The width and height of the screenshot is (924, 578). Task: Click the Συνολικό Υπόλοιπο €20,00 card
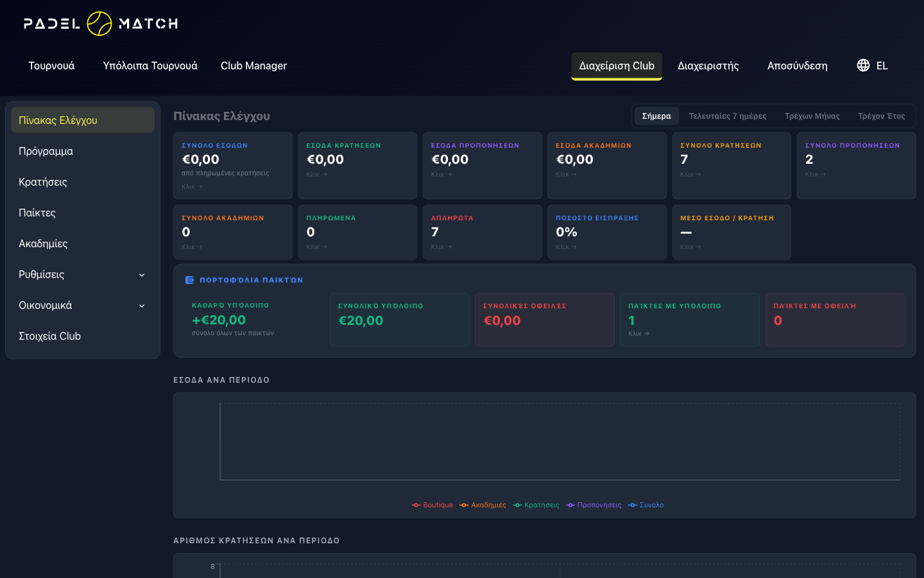tap(399, 320)
